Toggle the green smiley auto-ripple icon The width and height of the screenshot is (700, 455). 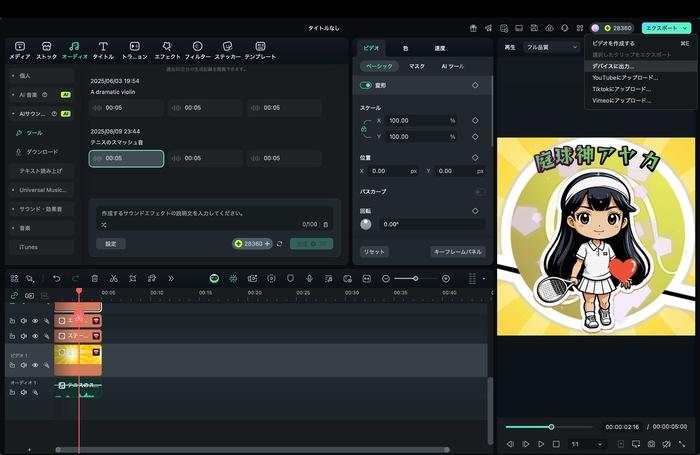pyautogui.click(x=214, y=279)
